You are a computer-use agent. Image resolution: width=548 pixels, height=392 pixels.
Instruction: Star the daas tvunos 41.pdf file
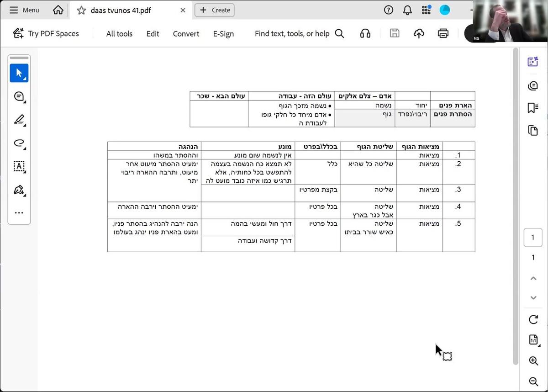[81, 10]
